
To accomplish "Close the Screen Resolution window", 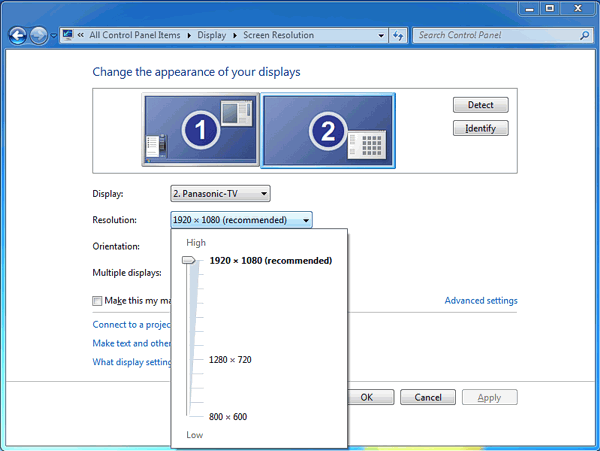I will pyautogui.click(x=578, y=8).
